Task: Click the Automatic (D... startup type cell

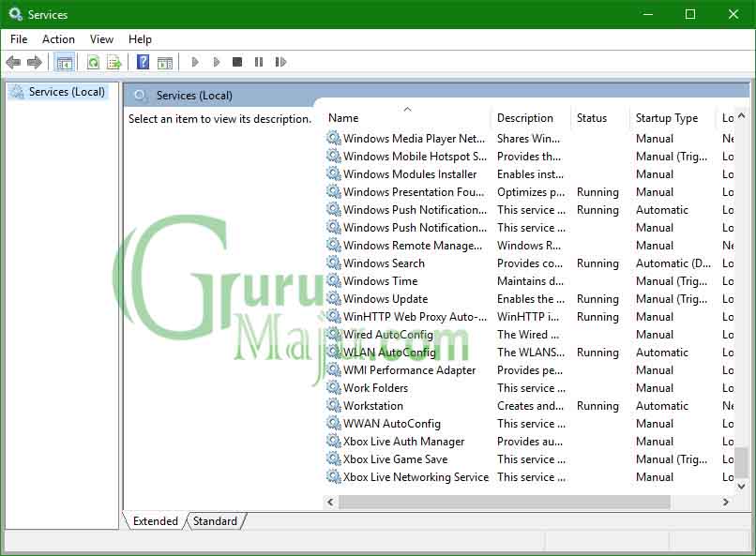Action: pyautogui.click(x=673, y=263)
